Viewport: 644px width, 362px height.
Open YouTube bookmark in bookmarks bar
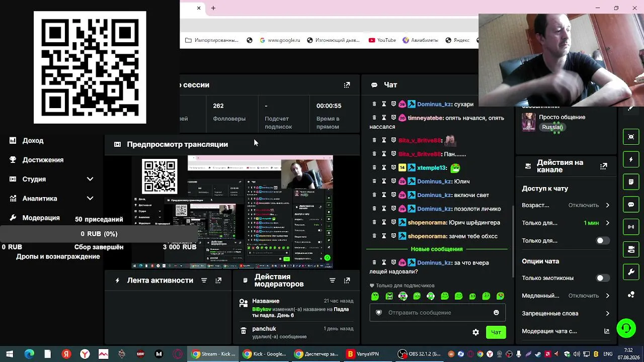click(382, 40)
